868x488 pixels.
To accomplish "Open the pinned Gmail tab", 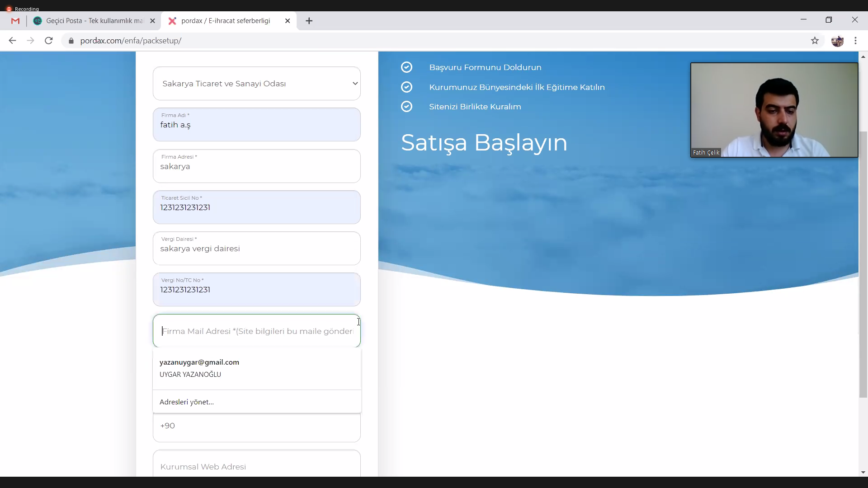I will tap(15, 21).
